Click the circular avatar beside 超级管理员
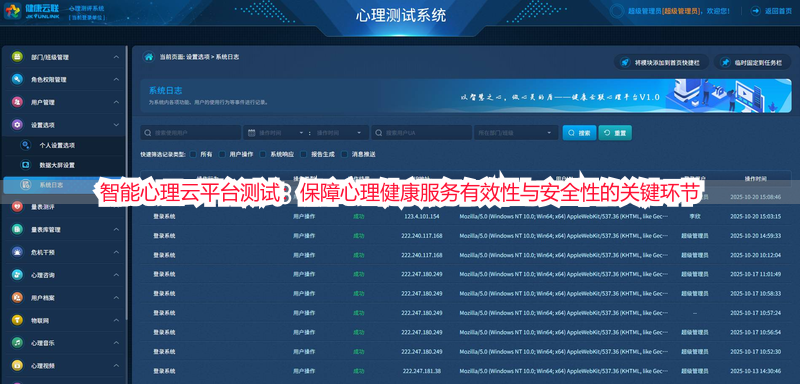 coord(617,11)
